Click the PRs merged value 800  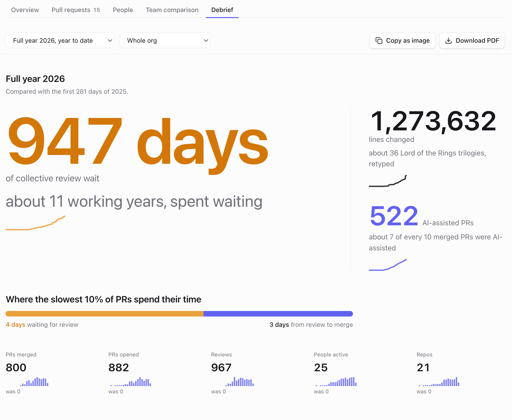[16, 367]
